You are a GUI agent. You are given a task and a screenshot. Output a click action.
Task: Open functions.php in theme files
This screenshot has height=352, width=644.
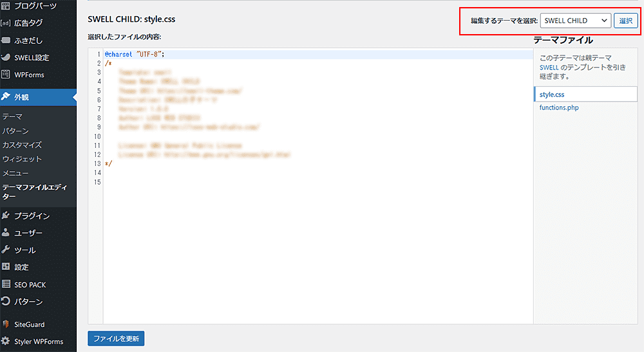pyautogui.click(x=559, y=107)
